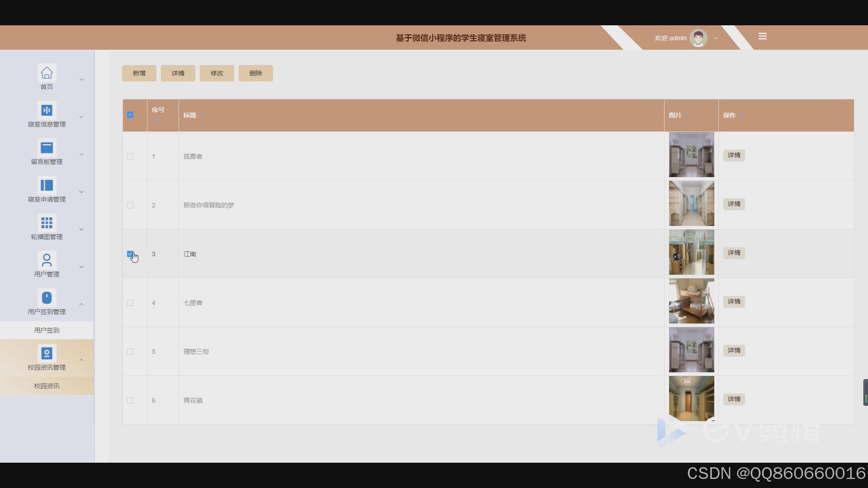
Task: Select the 用户签到 submenu item
Action: click(x=47, y=330)
